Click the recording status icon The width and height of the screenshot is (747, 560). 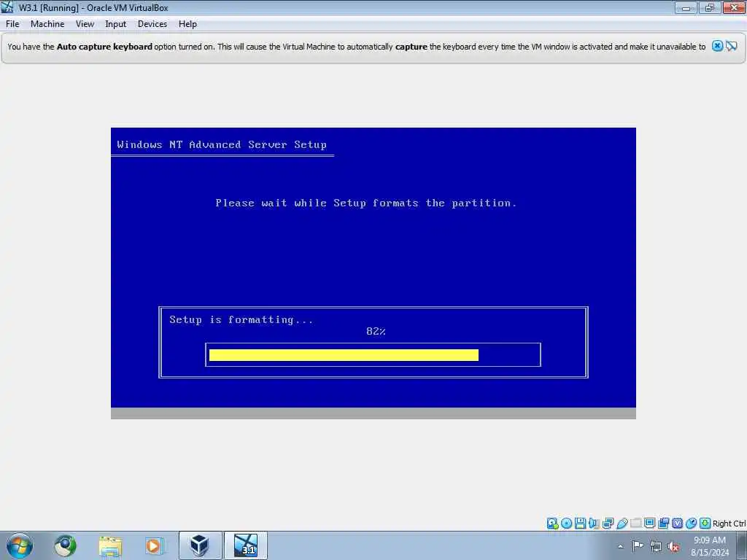pyautogui.click(x=663, y=524)
